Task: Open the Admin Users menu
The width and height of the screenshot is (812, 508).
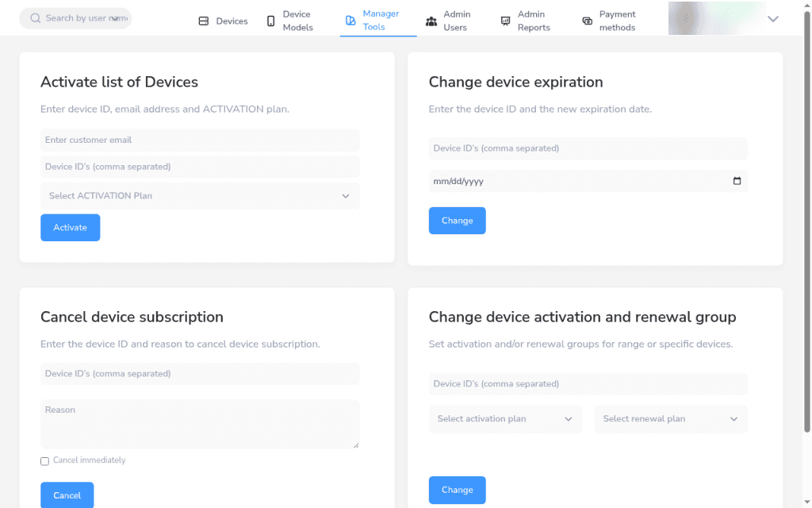Action: point(450,21)
